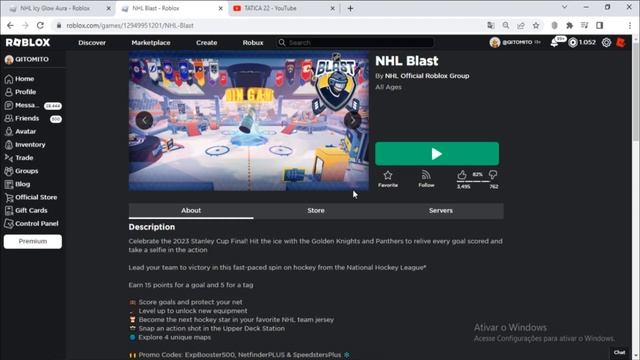640x360 pixels.
Task: Bookmark this page with the star
Action: tap(536, 25)
